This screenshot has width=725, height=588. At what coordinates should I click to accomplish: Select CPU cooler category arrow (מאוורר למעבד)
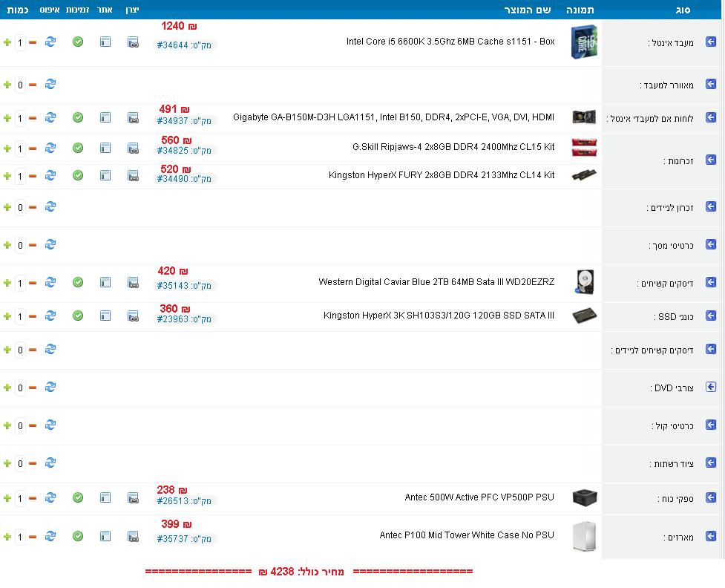pyautogui.click(x=711, y=84)
